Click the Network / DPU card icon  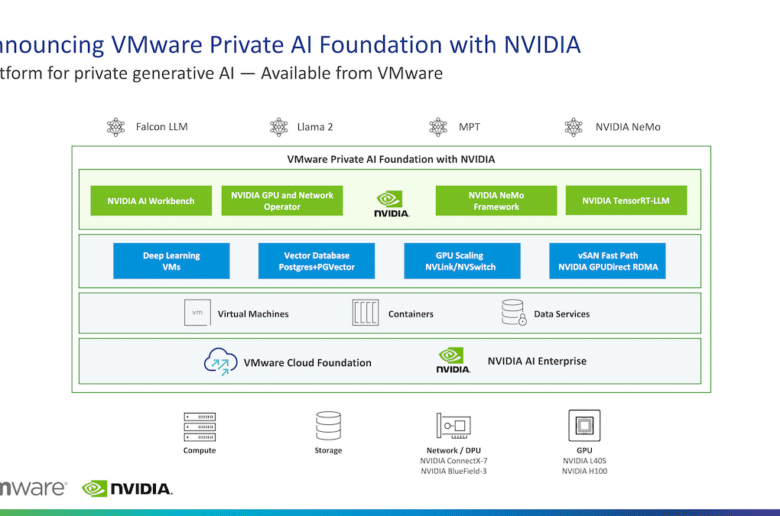[453, 426]
